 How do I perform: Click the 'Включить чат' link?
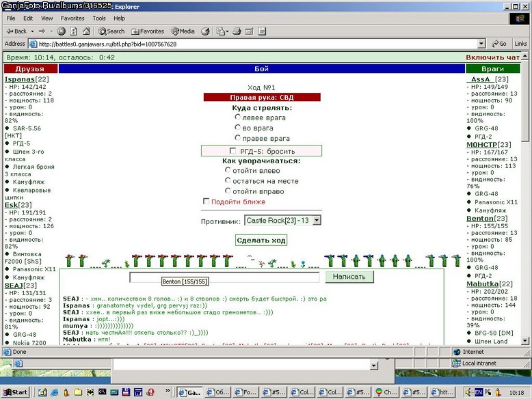pos(492,57)
